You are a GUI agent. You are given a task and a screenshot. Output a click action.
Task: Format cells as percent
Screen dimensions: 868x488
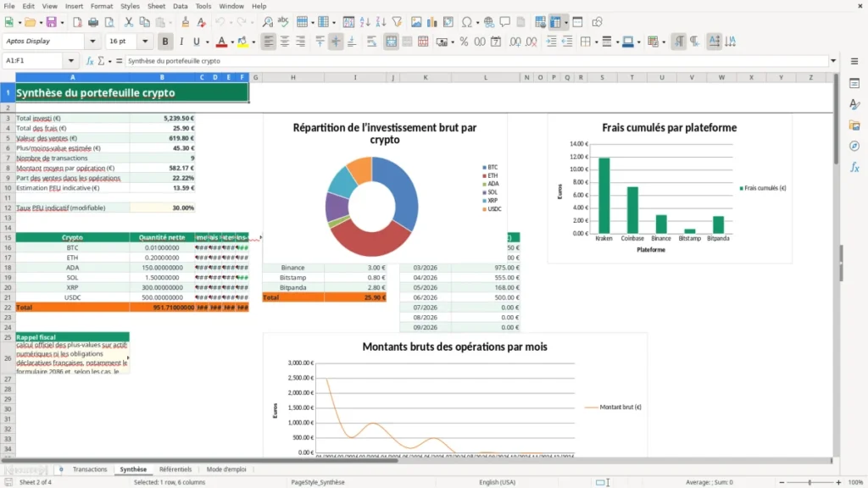[x=464, y=42]
